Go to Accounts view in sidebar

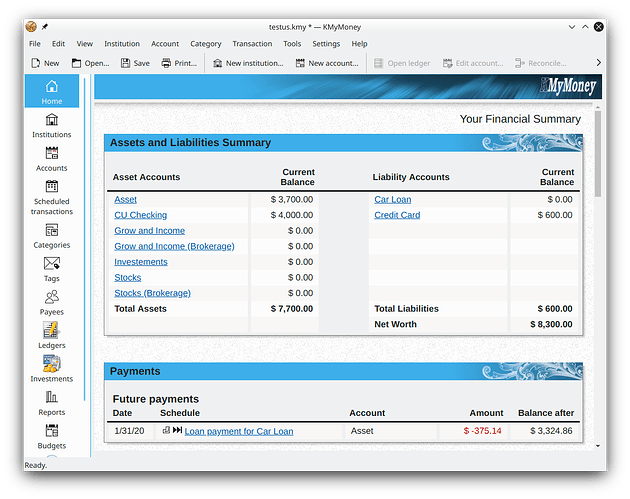coord(51,158)
